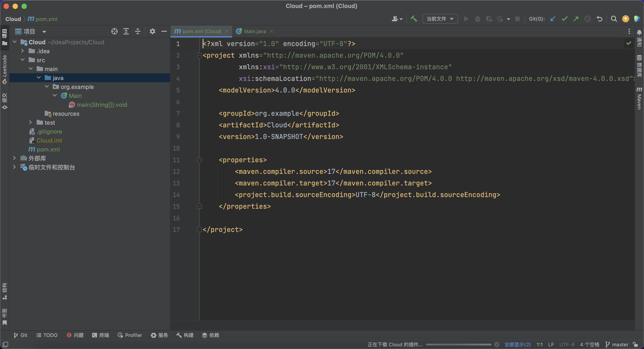Click 全部显示(2) background tasks link

[x=517, y=345]
